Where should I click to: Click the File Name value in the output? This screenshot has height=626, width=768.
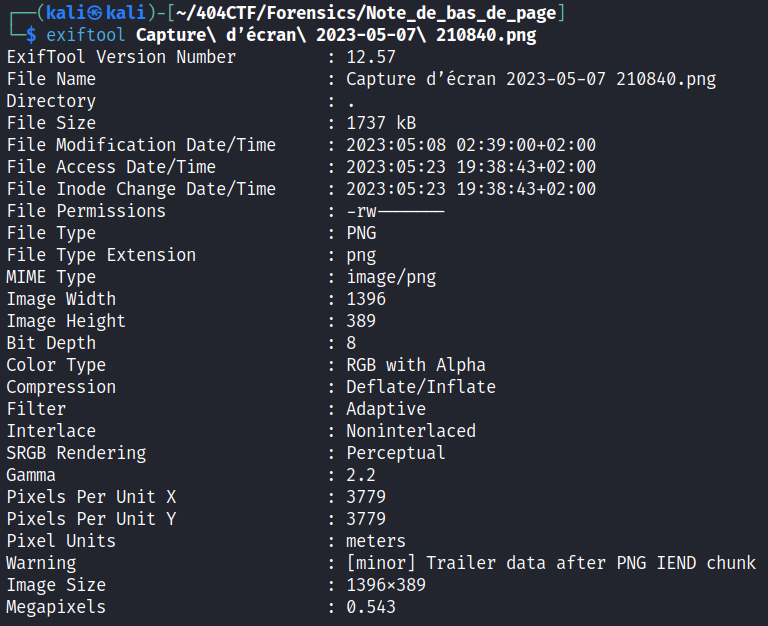(x=531, y=79)
